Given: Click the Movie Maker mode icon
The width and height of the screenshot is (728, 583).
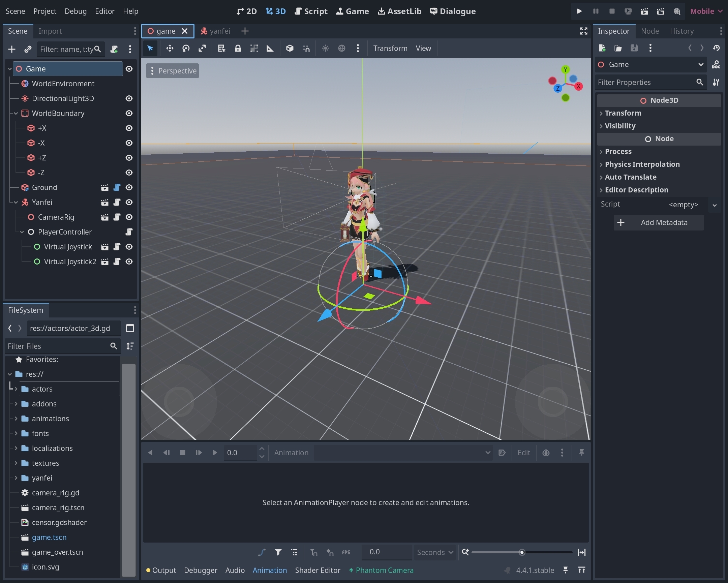Looking at the screenshot, I should 676,11.
